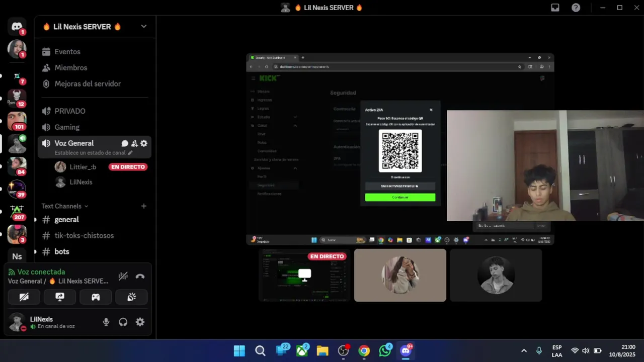Select the dark participant tile on right
This screenshot has height=362, width=644.
point(496,275)
